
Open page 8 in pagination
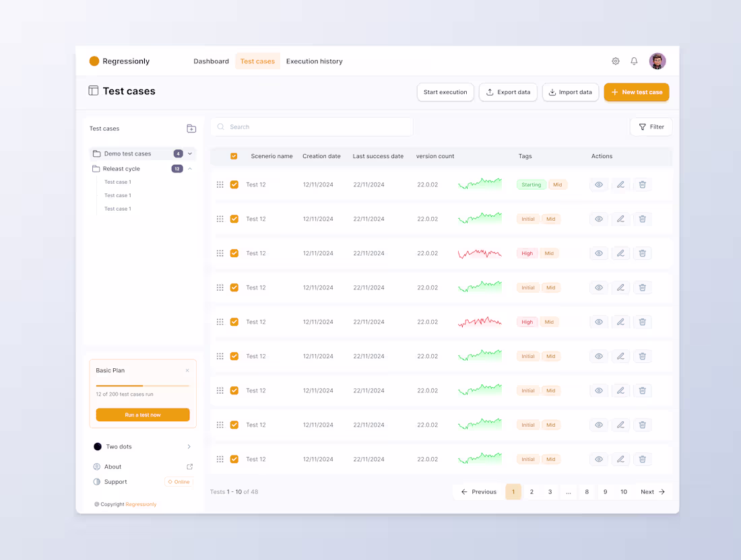(x=587, y=491)
